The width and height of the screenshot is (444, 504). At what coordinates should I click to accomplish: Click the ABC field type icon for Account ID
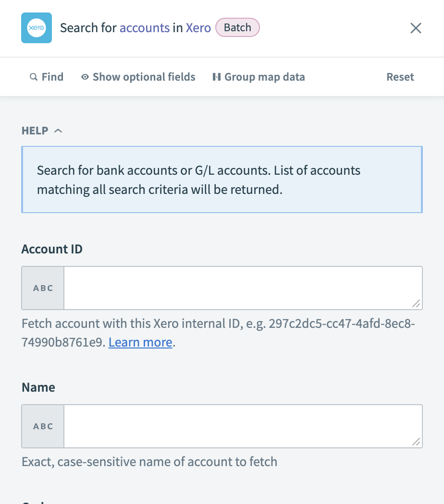[x=43, y=288]
